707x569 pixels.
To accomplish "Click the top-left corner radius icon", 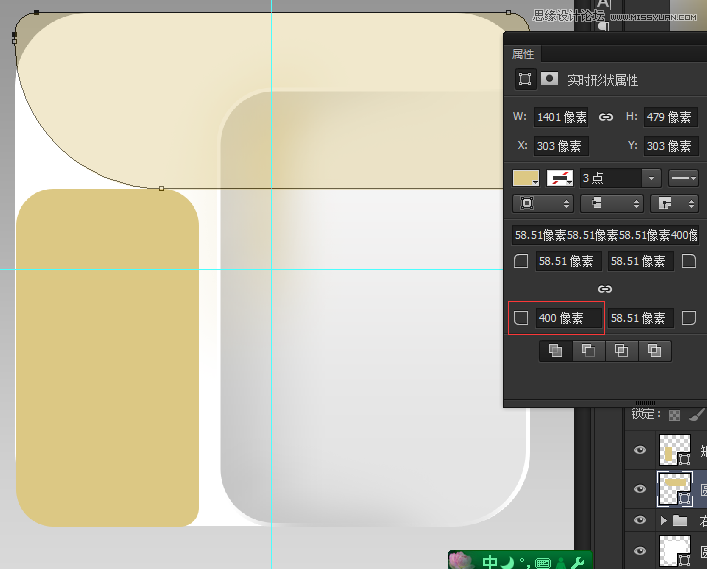I will click(x=521, y=261).
